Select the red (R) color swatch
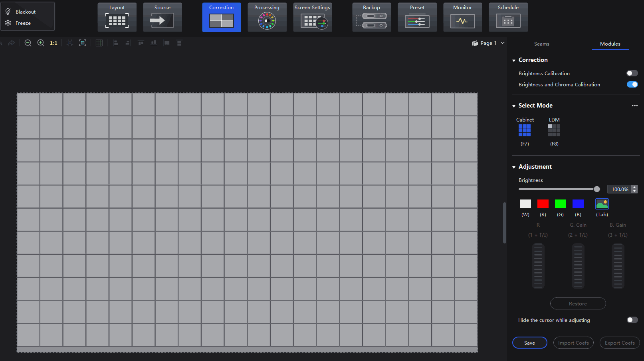 coord(543,204)
